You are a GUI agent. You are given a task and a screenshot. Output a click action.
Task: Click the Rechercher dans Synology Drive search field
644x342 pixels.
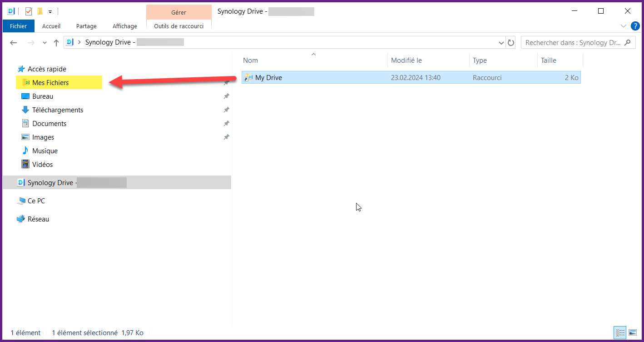tap(572, 43)
